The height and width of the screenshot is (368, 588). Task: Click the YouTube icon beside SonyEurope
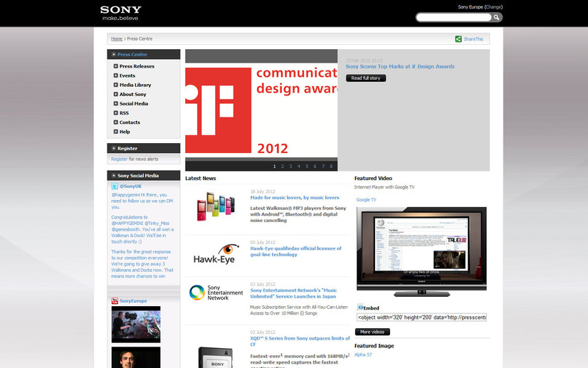115,301
